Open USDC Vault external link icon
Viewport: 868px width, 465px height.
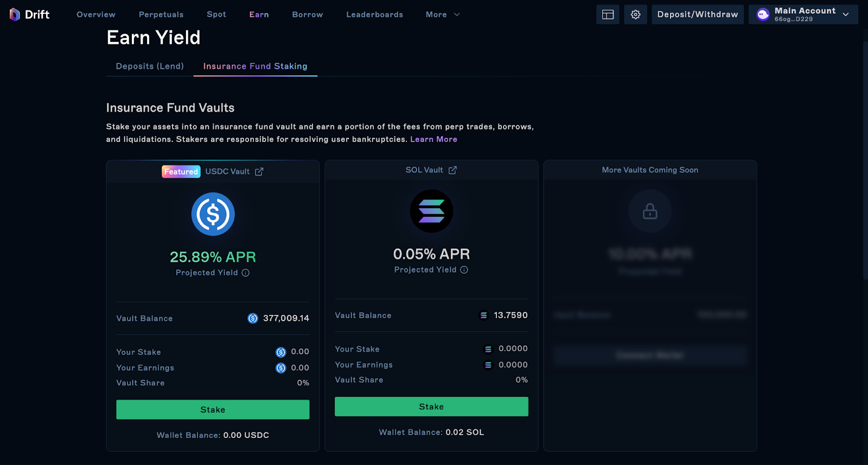259,172
